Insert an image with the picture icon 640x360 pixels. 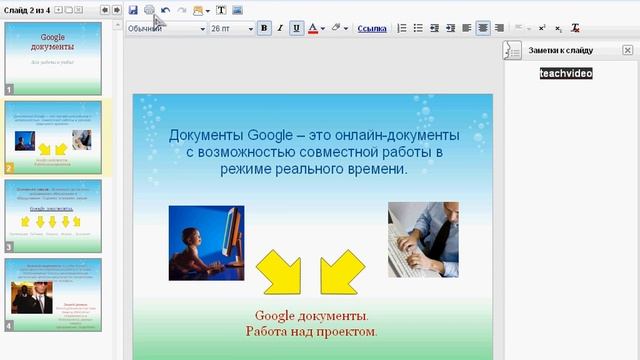coord(237,10)
